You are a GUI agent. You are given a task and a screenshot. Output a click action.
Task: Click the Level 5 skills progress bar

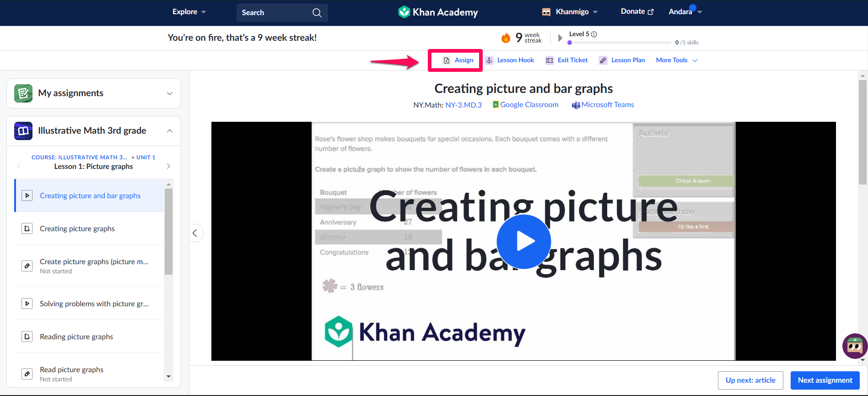(x=619, y=43)
